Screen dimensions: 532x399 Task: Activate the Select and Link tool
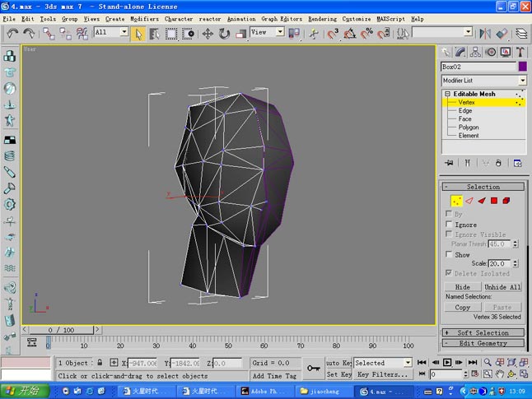pos(49,34)
